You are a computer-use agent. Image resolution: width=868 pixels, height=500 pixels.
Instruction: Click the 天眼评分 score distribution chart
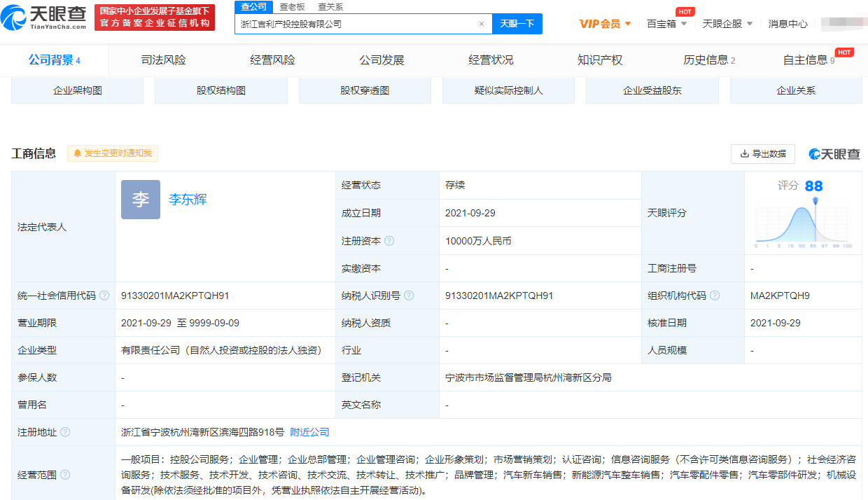coord(804,223)
